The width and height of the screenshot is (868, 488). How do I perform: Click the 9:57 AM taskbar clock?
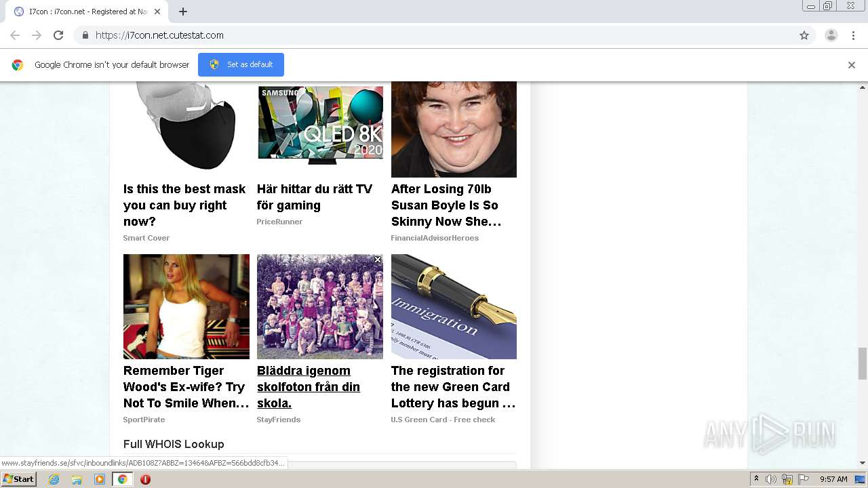(833, 479)
